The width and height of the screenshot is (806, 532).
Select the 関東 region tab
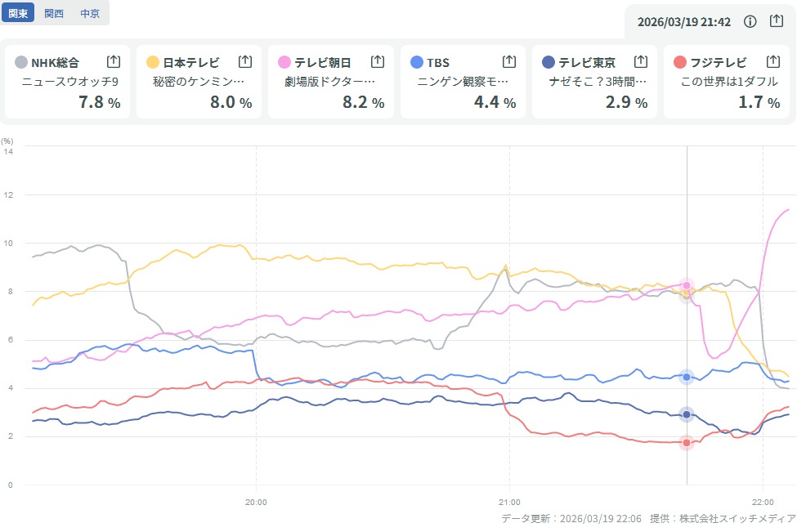[17, 14]
